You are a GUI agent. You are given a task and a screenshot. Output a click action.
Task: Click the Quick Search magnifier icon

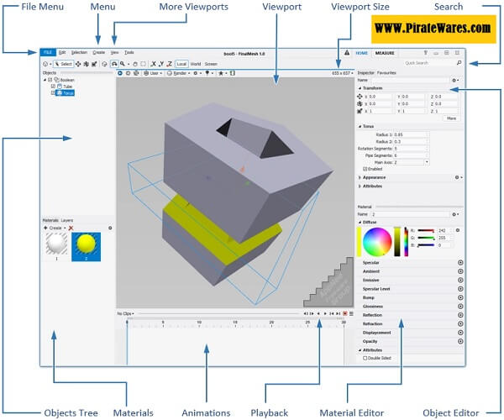(x=459, y=63)
